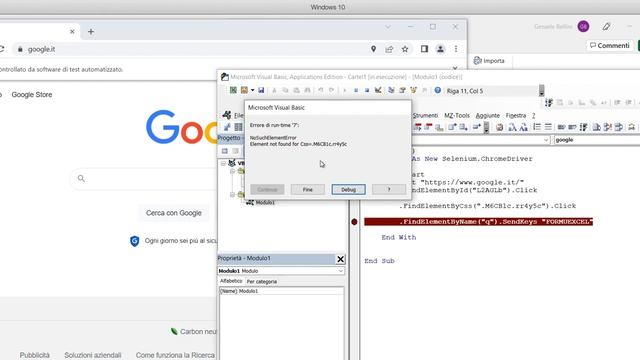640x360 pixels.
Task: Bookmark this page with the star icon
Action: [405, 49]
